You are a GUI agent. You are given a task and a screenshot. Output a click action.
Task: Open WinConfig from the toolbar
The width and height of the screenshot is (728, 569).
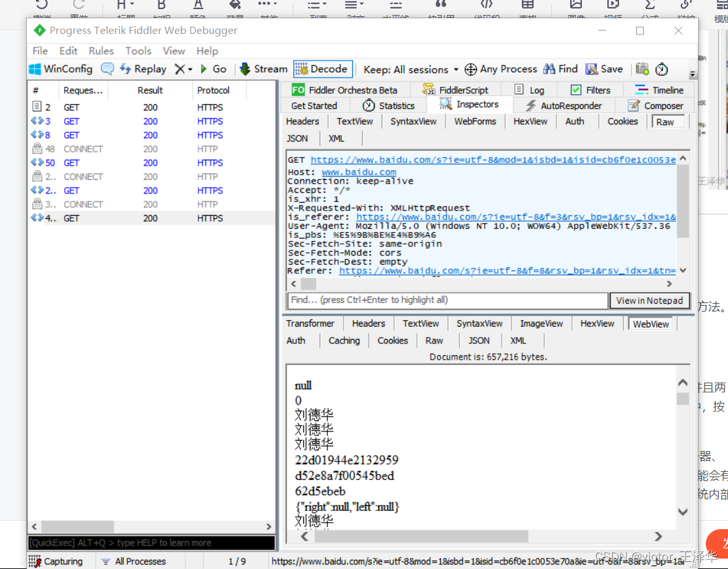61,69
